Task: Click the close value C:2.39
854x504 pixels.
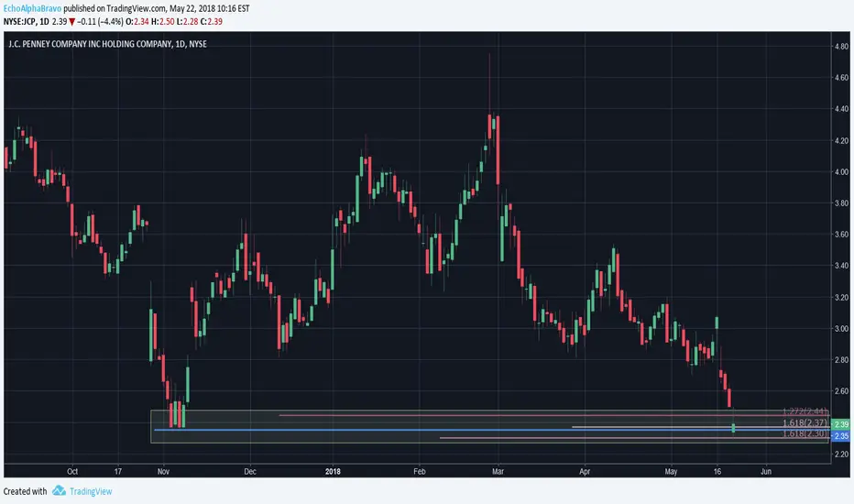Action: pyautogui.click(x=212, y=22)
